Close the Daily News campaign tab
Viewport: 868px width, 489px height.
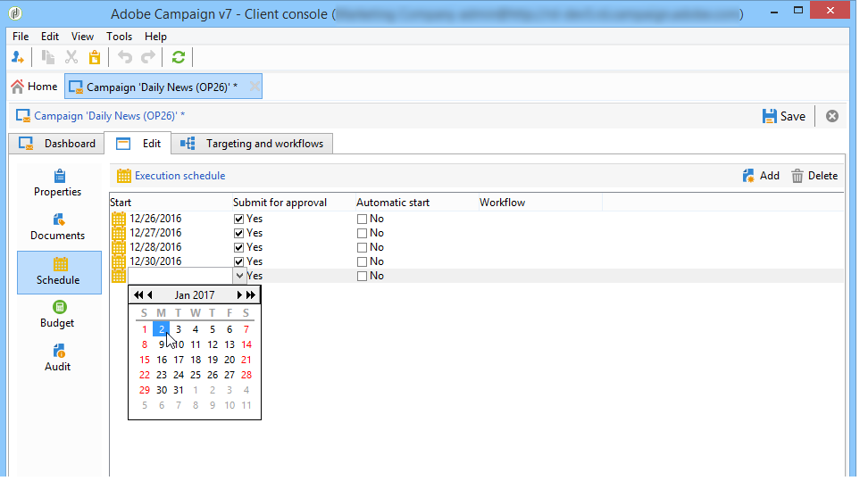255,87
